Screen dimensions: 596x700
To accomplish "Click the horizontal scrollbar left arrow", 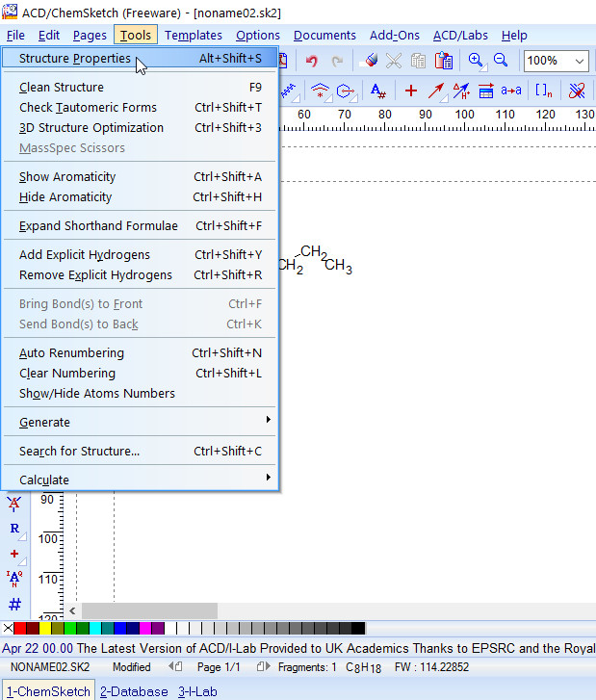I will pyautogui.click(x=73, y=610).
